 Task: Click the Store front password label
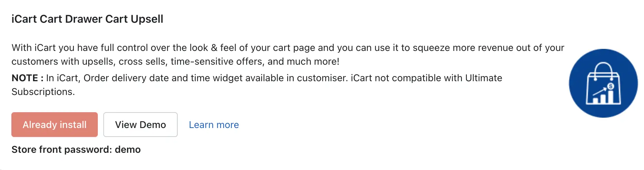(x=62, y=149)
